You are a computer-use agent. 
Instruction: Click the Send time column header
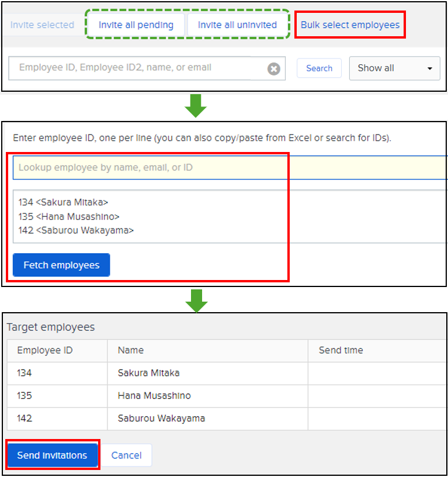[x=341, y=350]
